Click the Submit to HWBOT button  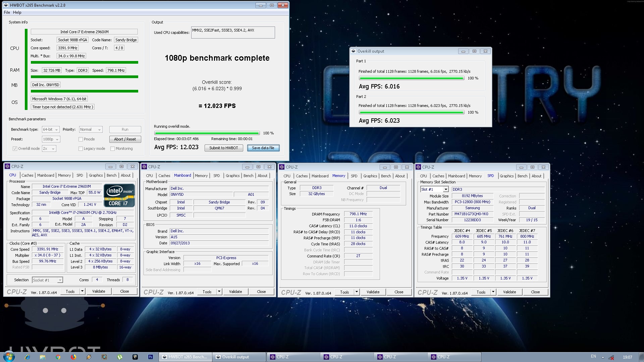224,148
